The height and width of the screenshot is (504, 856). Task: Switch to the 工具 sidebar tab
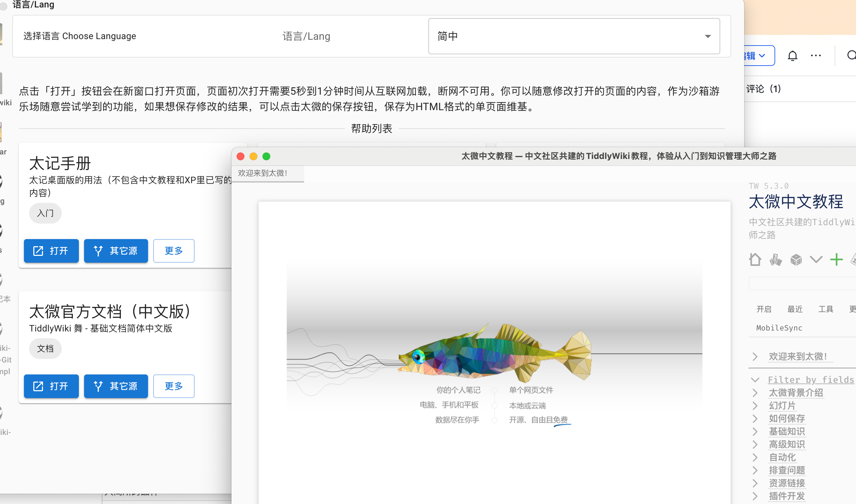[825, 309]
